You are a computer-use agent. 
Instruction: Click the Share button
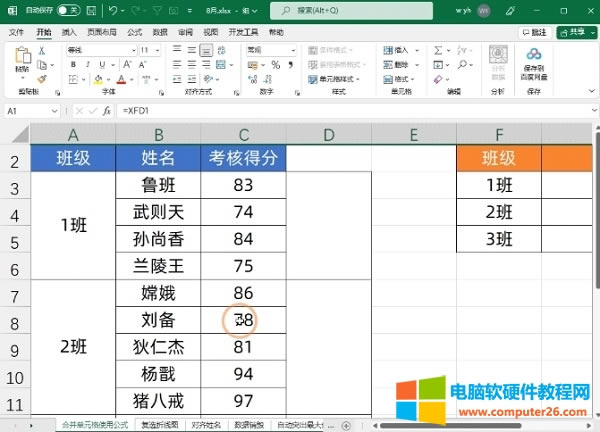576,32
